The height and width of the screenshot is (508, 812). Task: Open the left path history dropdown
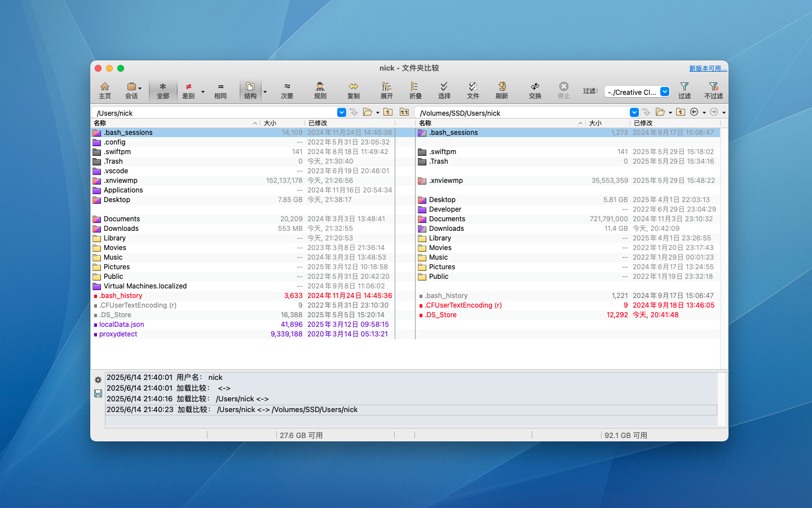(x=342, y=112)
